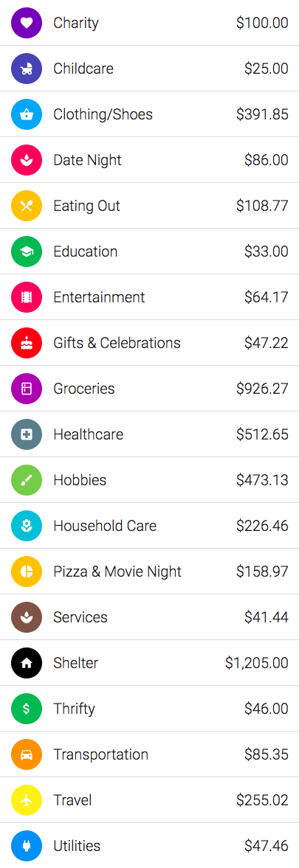Screen dimensions: 299x868
Task: Select the $46.00 Thrifty amount
Action: [267, 709]
